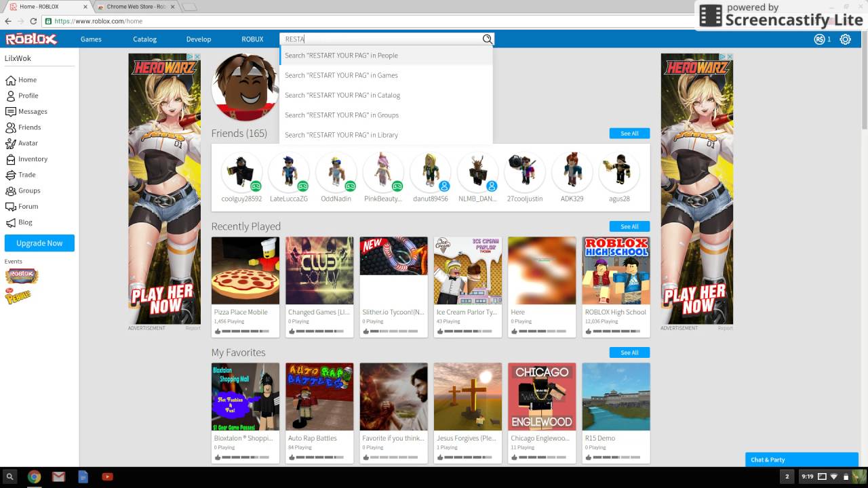Open Forum from sidebar

pyautogui.click(x=28, y=206)
